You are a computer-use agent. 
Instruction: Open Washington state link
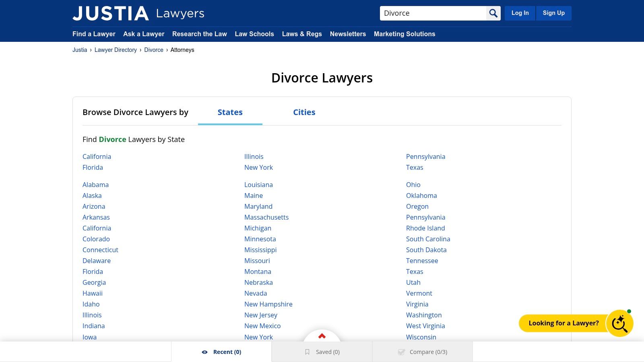click(424, 315)
